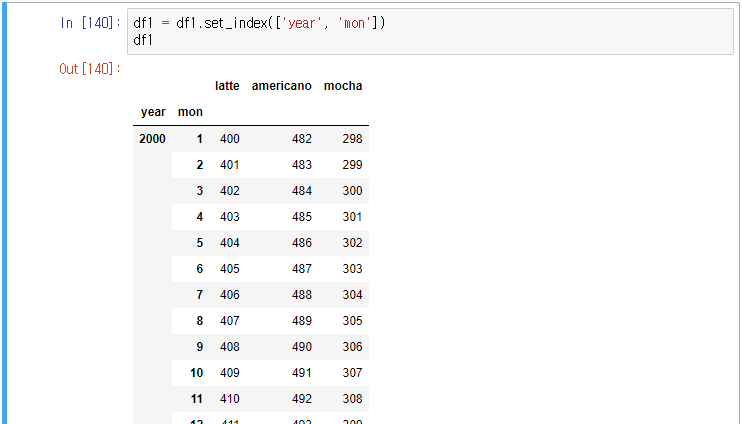Screen dimensions: 742x424
Task: Select month index 11
Action: click(197, 399)
